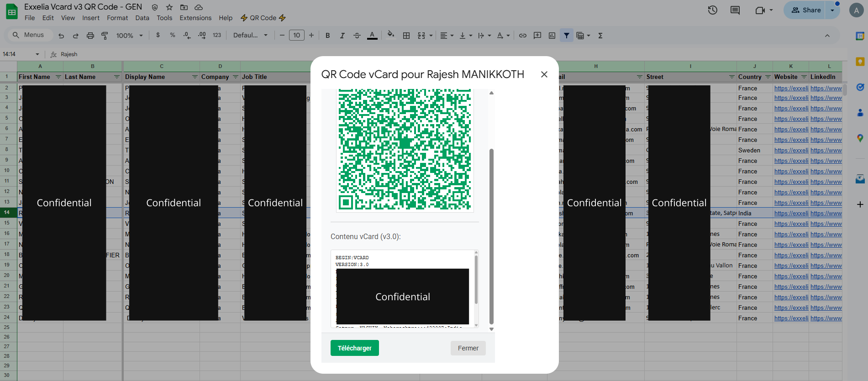Click the font size input field
The height and width of the screenshot is (381, 868).
pos(297,36)
